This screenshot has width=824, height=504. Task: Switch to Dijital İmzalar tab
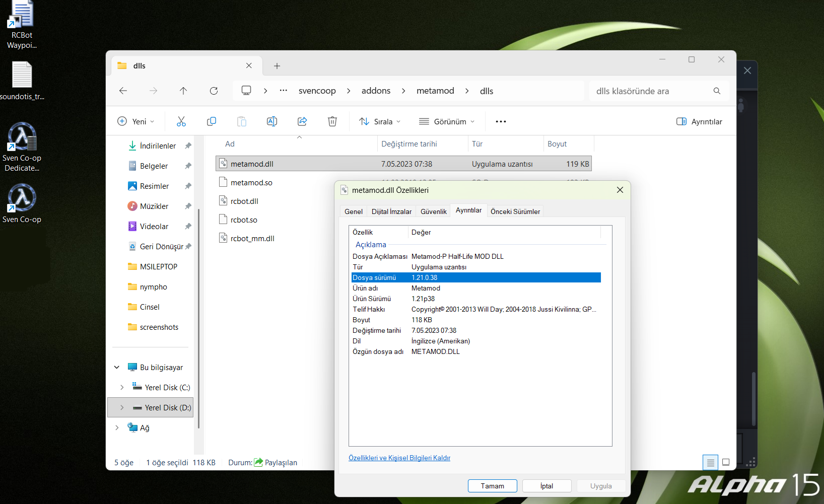[391, 211]
